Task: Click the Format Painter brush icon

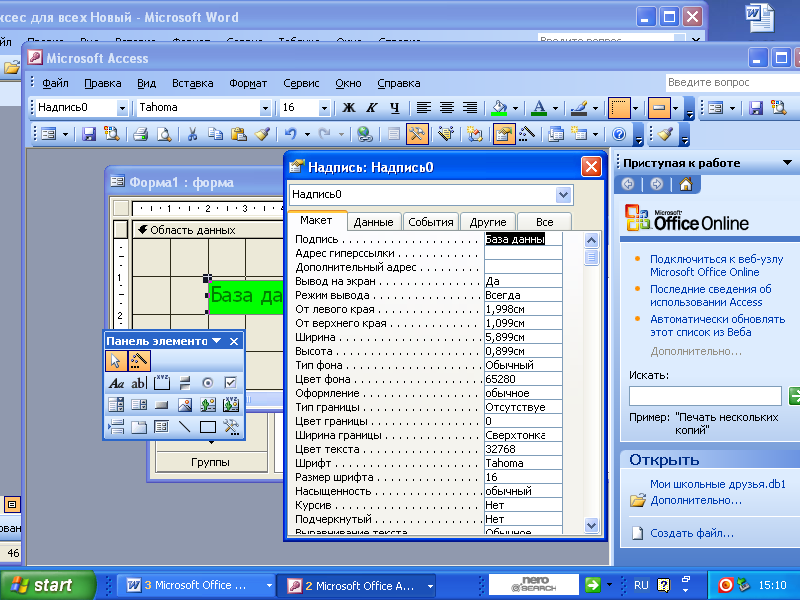Action: pos(262,135)
